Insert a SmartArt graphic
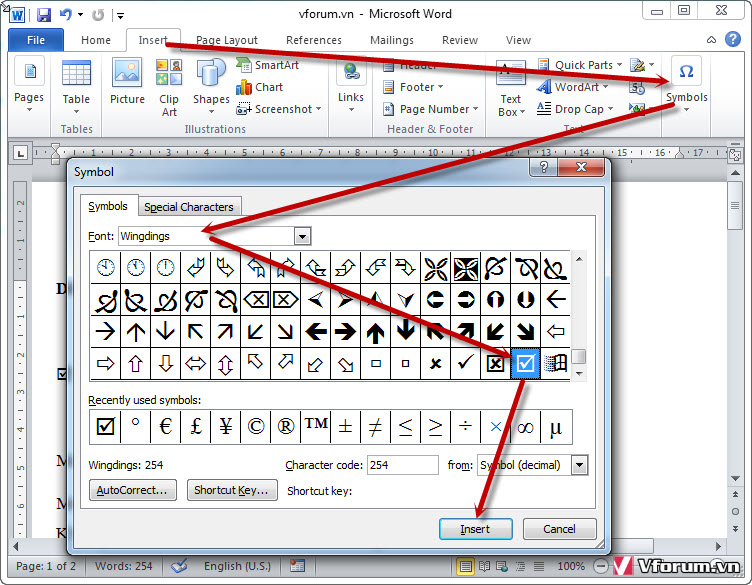 (x=268, y=65)
